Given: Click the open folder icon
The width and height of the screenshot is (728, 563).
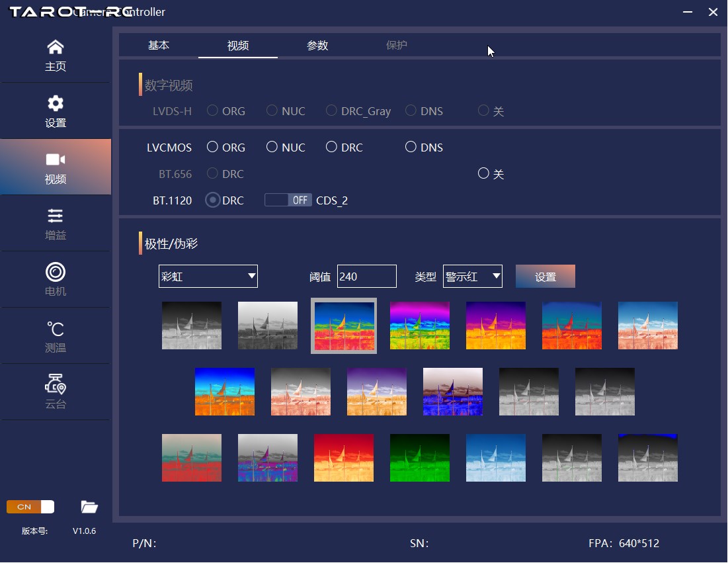Looking at the screenshot, I should 89,507.
